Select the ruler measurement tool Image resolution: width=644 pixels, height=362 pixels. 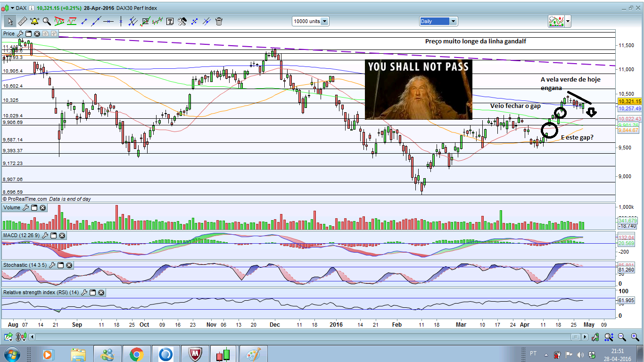pyautogui.click(x=22, y=21)
